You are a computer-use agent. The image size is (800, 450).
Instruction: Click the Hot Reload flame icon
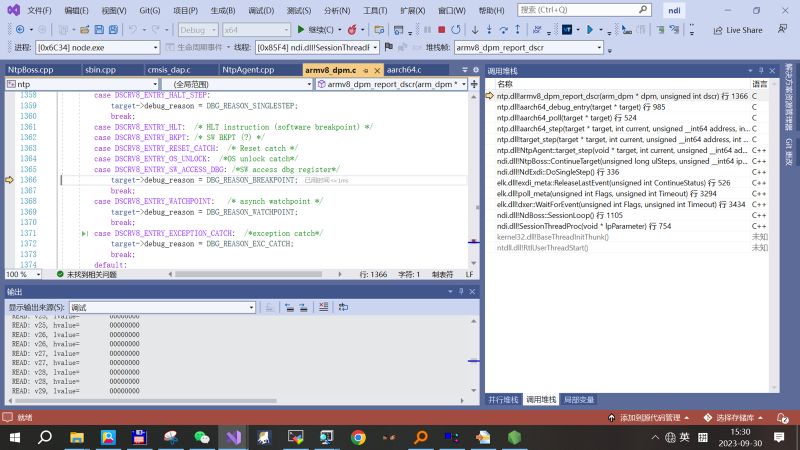pyautogui.click(x=352, y=30)
